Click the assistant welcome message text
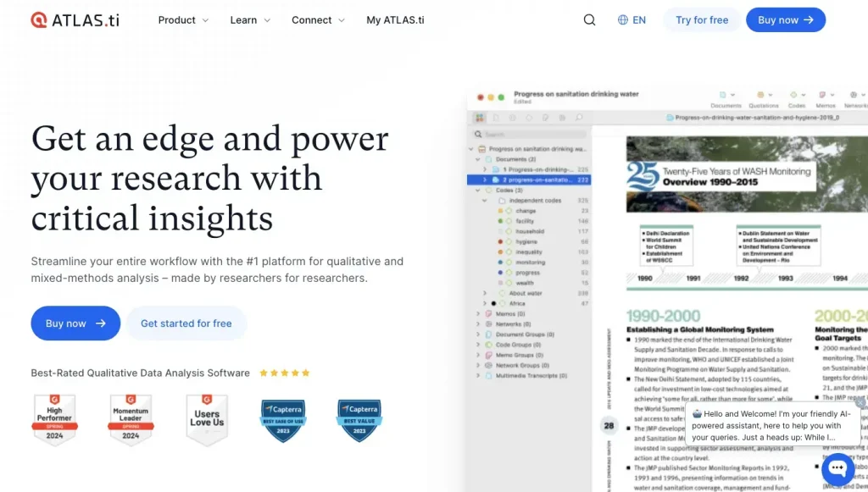The width and height of the screenshot is (868, 492). point(771,426)
